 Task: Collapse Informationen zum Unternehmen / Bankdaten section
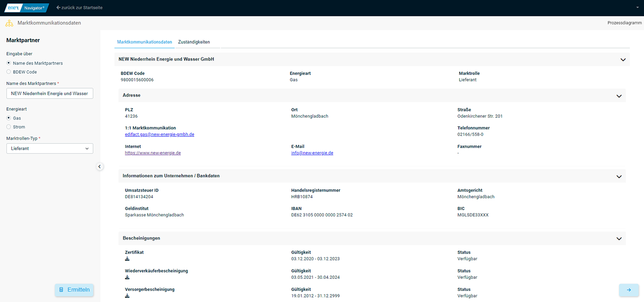pos(619,177)
